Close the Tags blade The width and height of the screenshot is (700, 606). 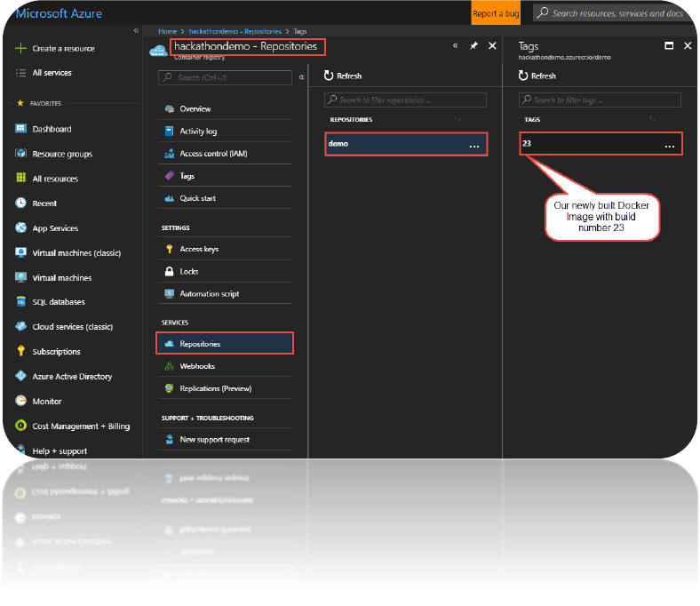tap(688, 45)
